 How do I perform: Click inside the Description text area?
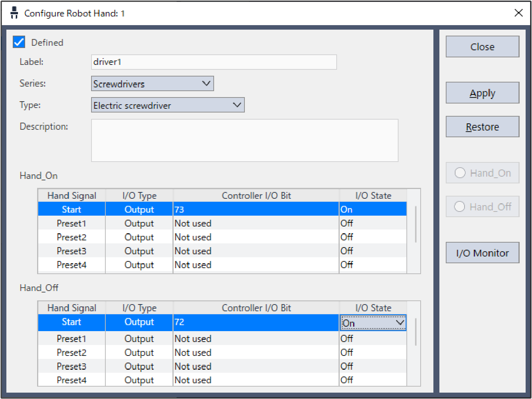244,141
